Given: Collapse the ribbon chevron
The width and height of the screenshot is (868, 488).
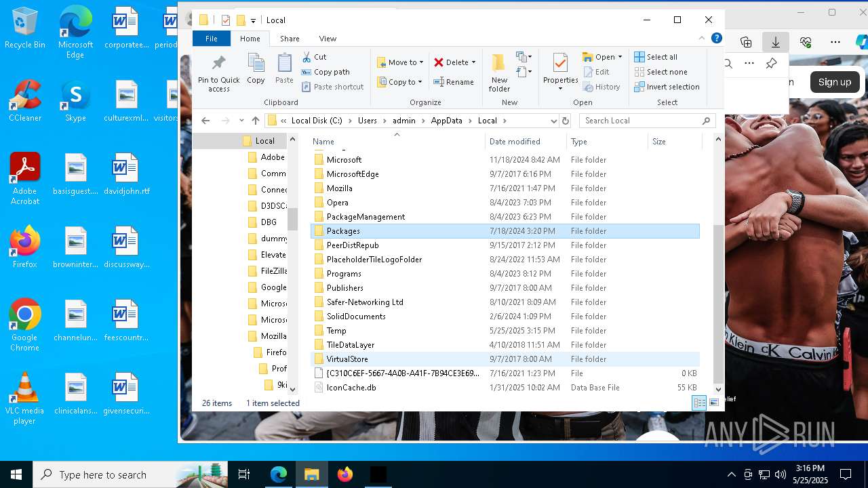Looking at the screenshot, I should (x=703, y=39).
